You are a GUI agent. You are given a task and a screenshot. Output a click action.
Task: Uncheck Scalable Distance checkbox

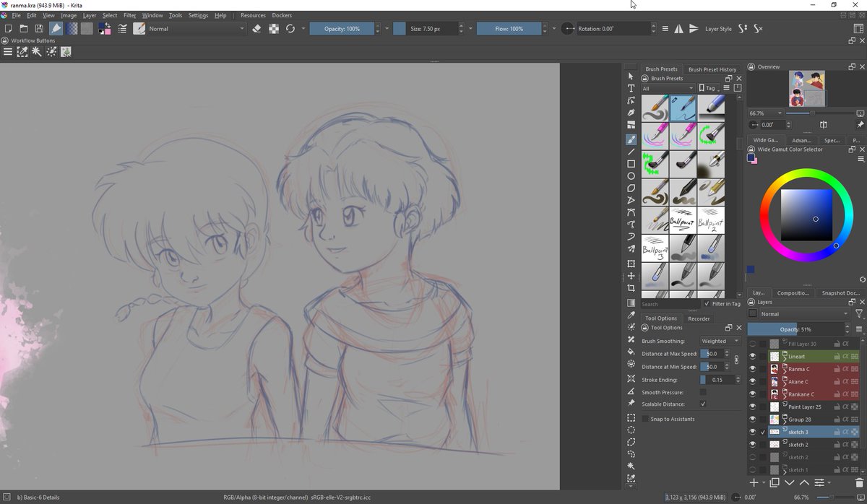point(703,404)
